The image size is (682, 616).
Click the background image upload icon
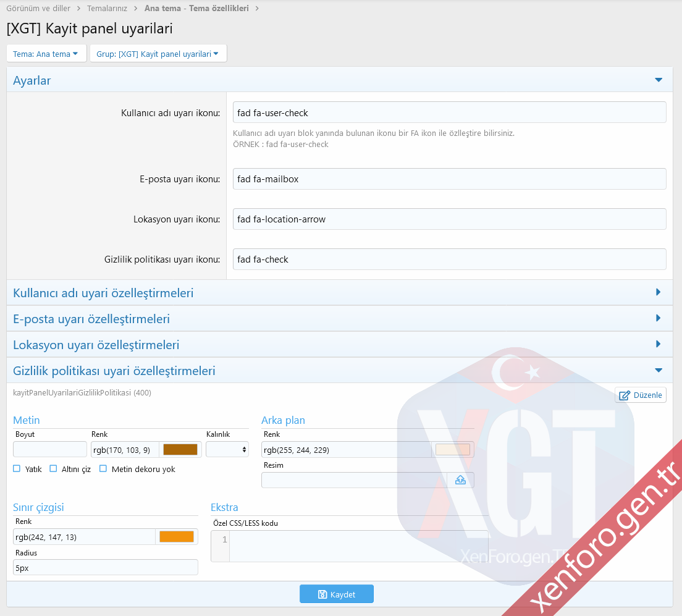point(460,480)
